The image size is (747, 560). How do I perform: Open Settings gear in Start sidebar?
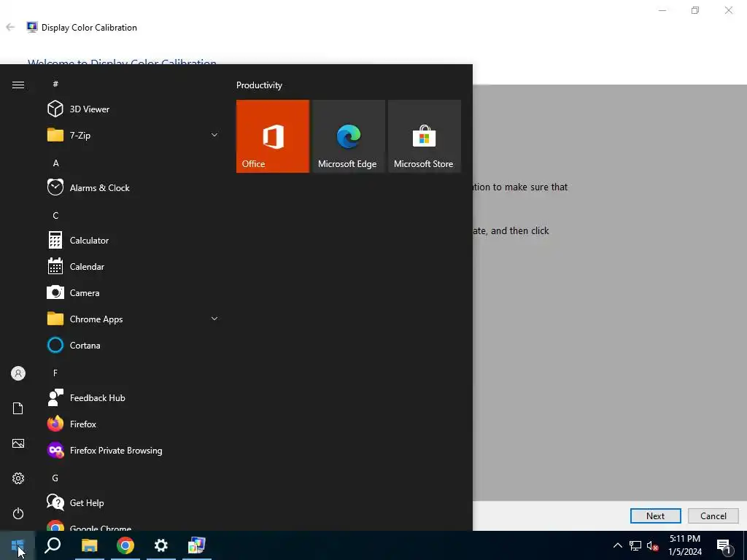[18, 478]
